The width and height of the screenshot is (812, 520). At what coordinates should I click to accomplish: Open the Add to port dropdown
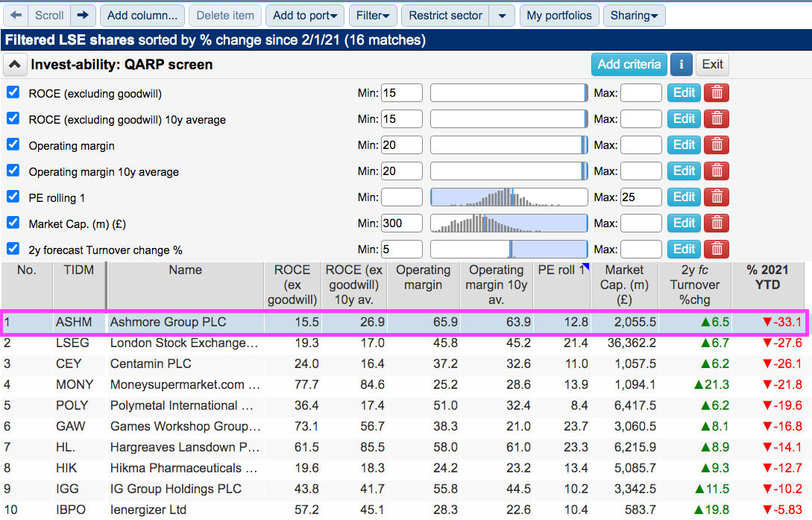(305, 16)
